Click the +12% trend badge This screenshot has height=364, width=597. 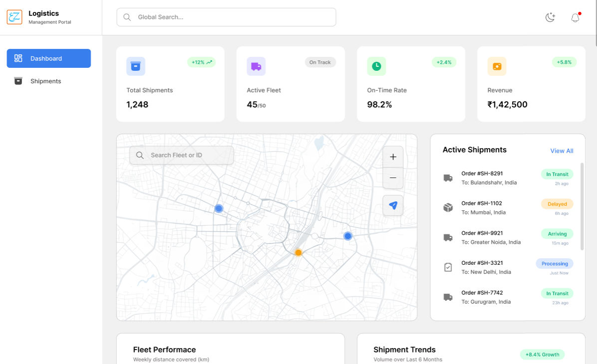pos(201,62)
